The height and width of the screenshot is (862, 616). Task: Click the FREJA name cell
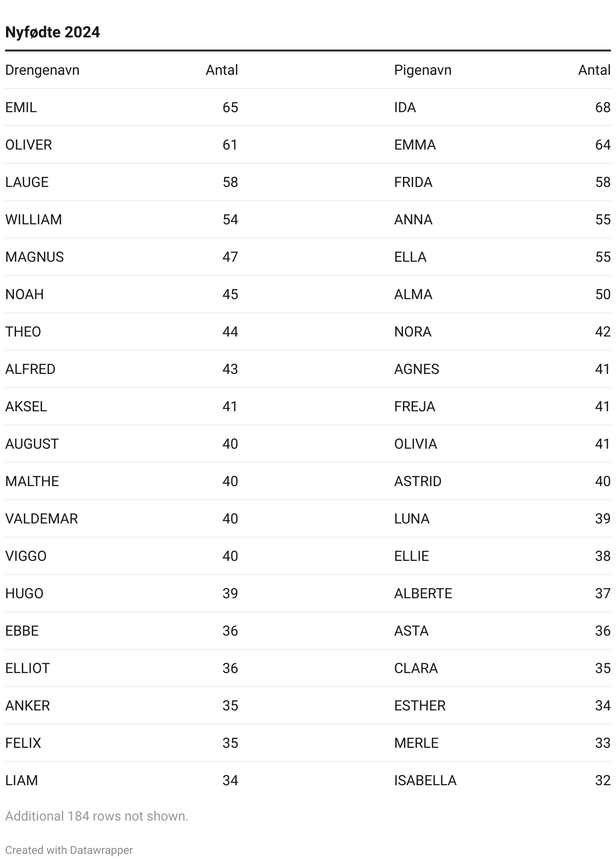(x=415, y=406)
